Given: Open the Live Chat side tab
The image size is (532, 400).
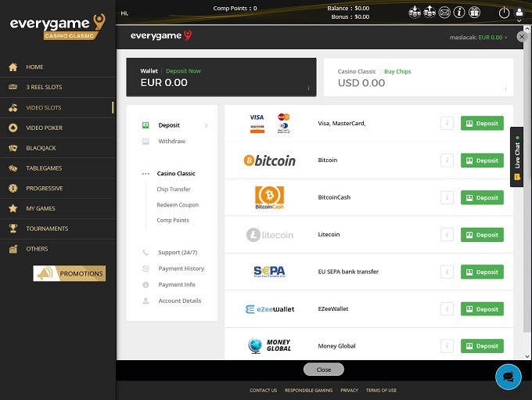Looking at the screenshot, I should pyautogui.click(x=517, y=157).
